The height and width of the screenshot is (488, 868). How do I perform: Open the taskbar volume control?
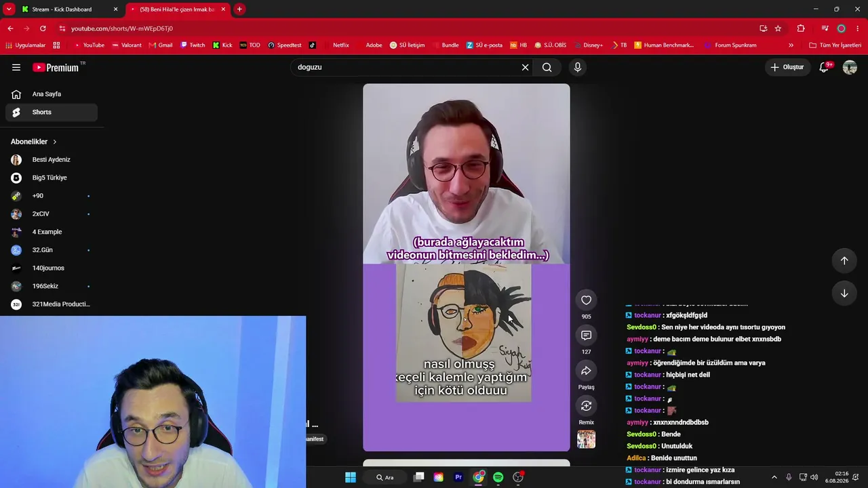point(814,477)
